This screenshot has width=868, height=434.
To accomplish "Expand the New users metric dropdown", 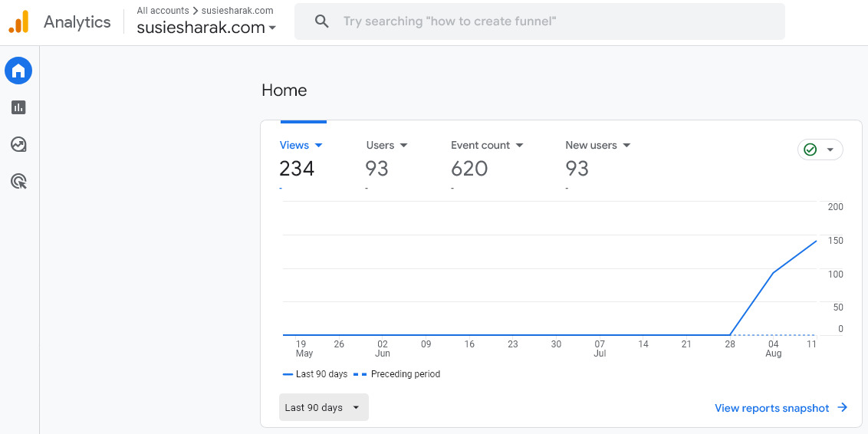I will tap(626, 146).
